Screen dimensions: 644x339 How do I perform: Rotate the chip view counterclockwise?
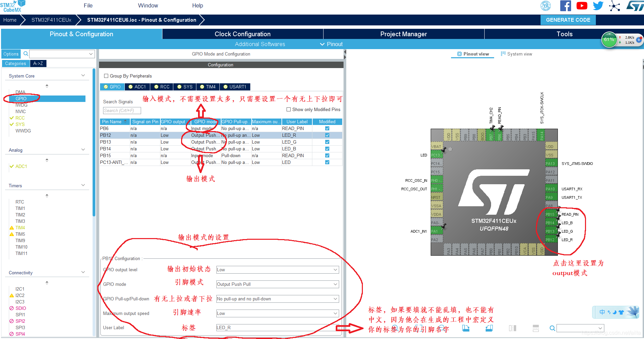pos(489,328)
